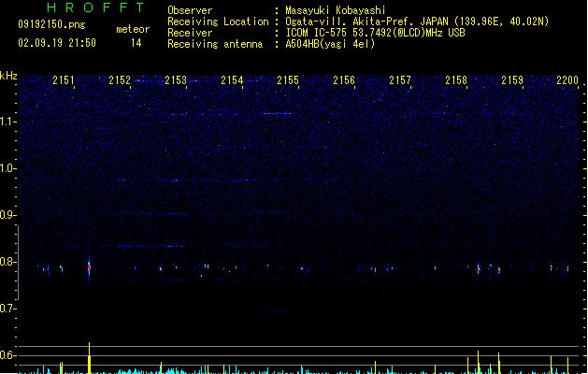Click the word meteor in the header

pos(133,29)
